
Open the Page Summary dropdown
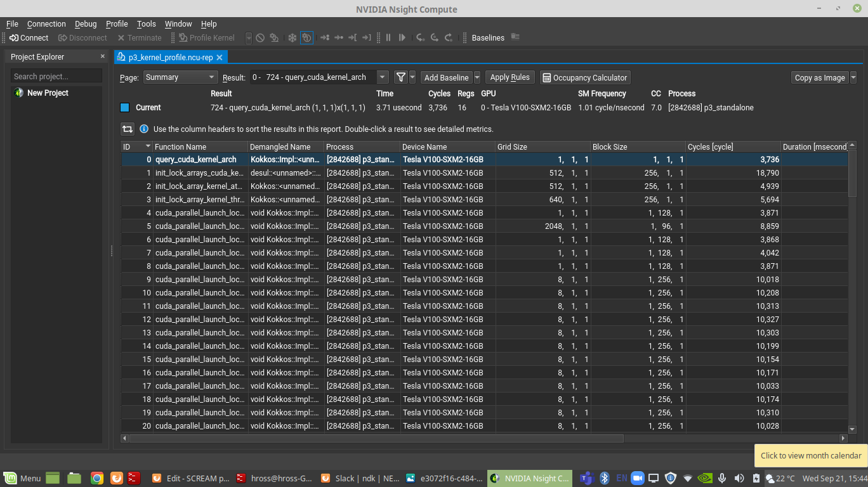click(x=180, y=77)
